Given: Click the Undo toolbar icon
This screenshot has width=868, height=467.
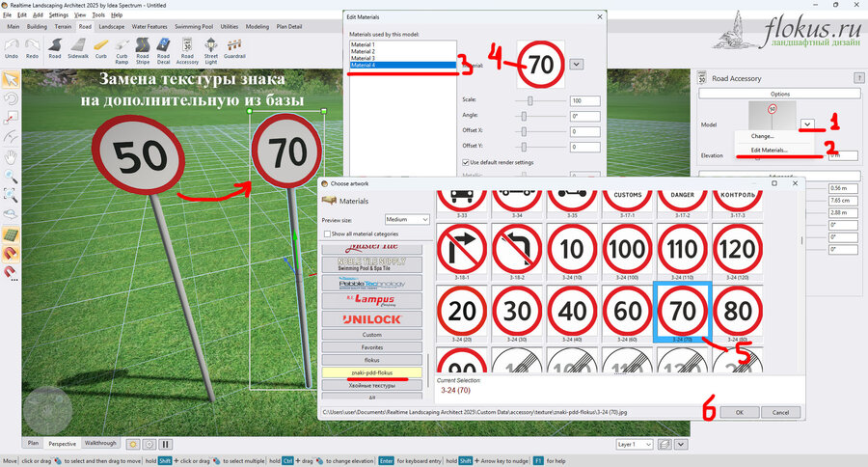Looking at the screenshot, I should point(11,48).
